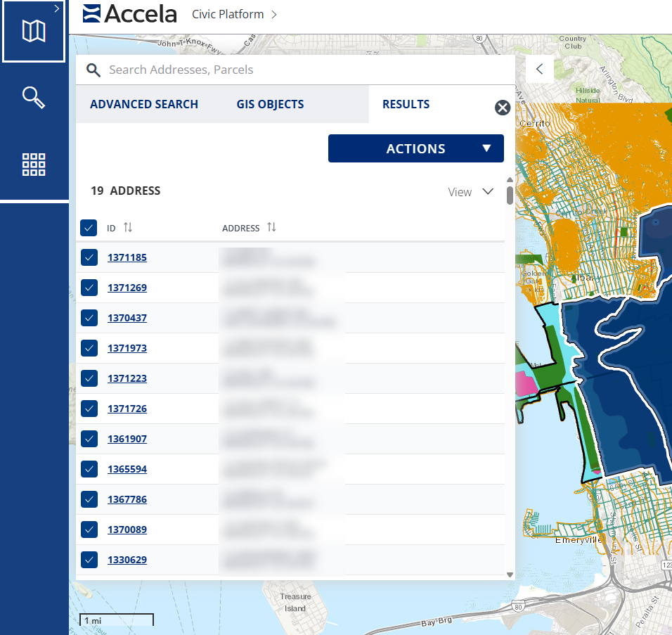Open address record link 1330629
Screen dimensions: 672x635
[127, 560]
